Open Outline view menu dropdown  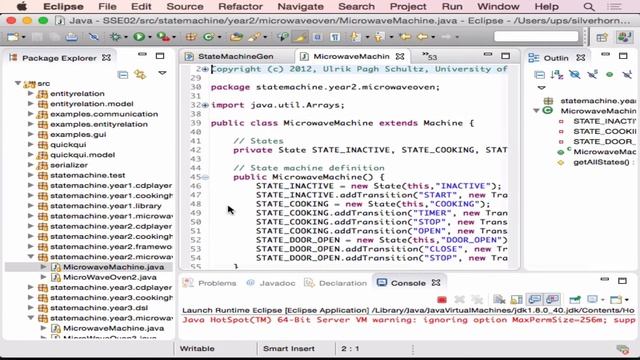click(542, 87)
